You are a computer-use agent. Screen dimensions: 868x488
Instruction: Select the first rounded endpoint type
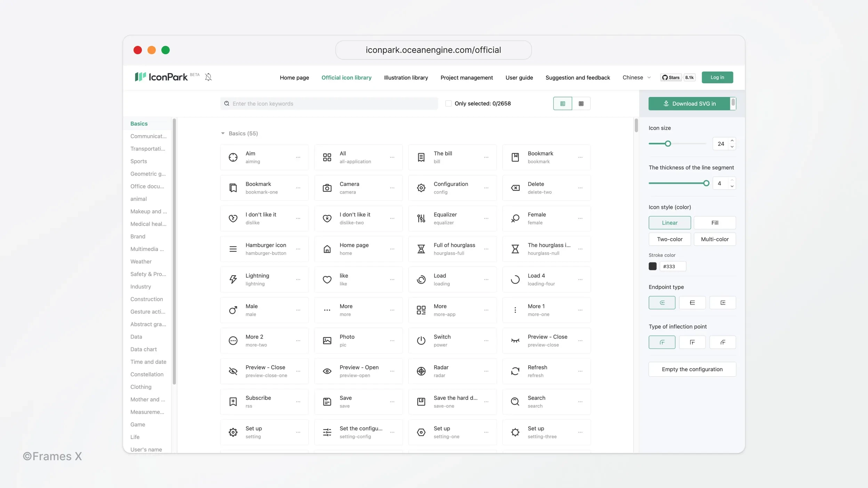(x=662, y=303)
